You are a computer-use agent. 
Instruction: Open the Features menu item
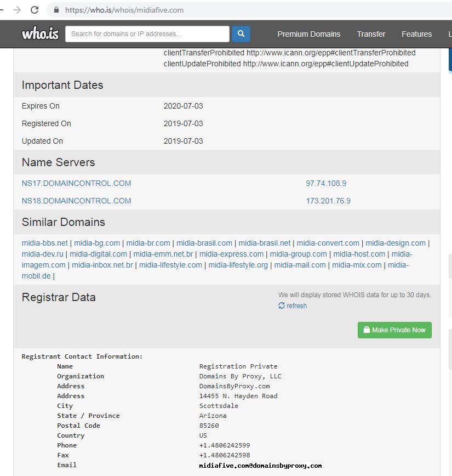[416, 34]
